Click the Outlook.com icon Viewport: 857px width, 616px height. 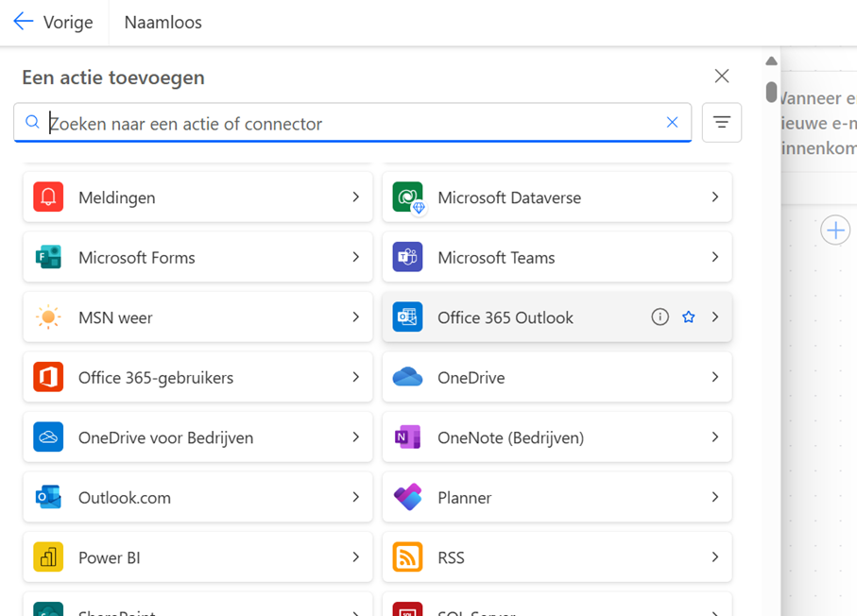[48, 497]
